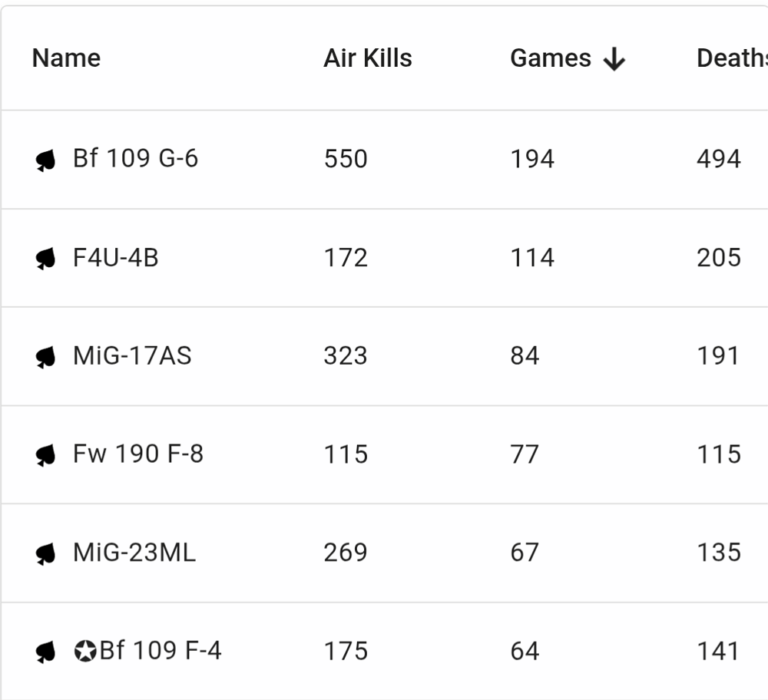Select the Fw 190 F-8 name
Image resolution: width=768 pixels, height=700 pixels.
pyautogui.click(x=138, y=454)
